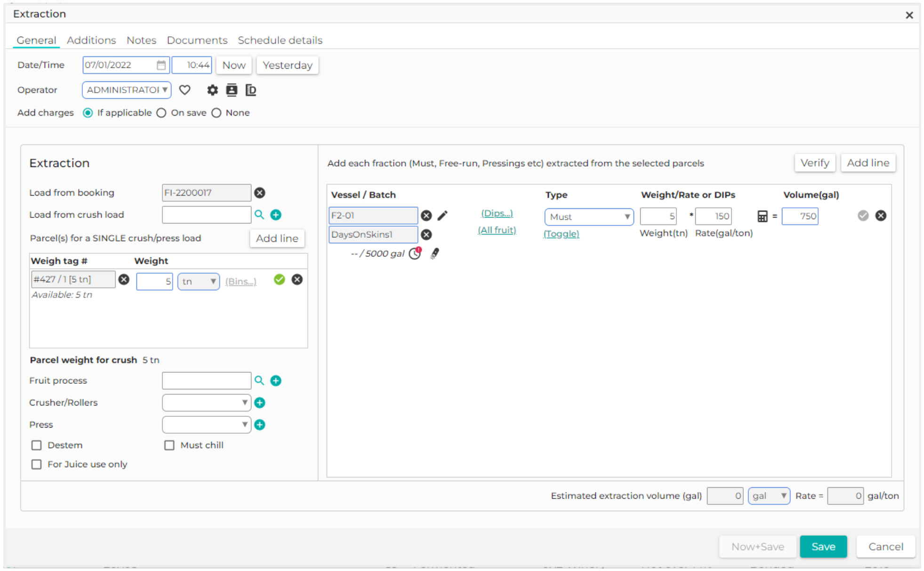Screen dimensions: 924x571
Task: Enable the Destem checkbox
Action: (x=36, y=445)
